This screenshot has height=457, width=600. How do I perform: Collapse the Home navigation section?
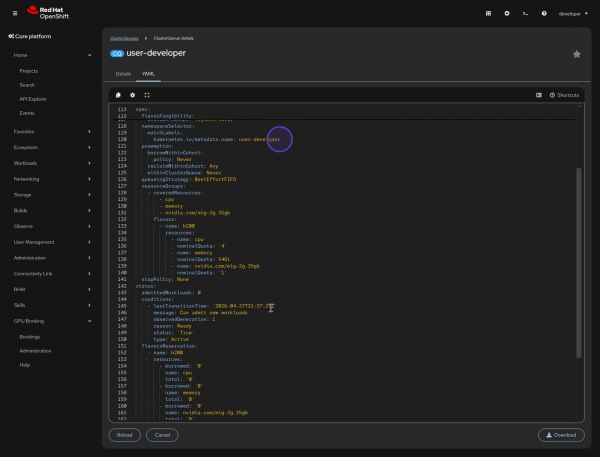coord(52,55)
